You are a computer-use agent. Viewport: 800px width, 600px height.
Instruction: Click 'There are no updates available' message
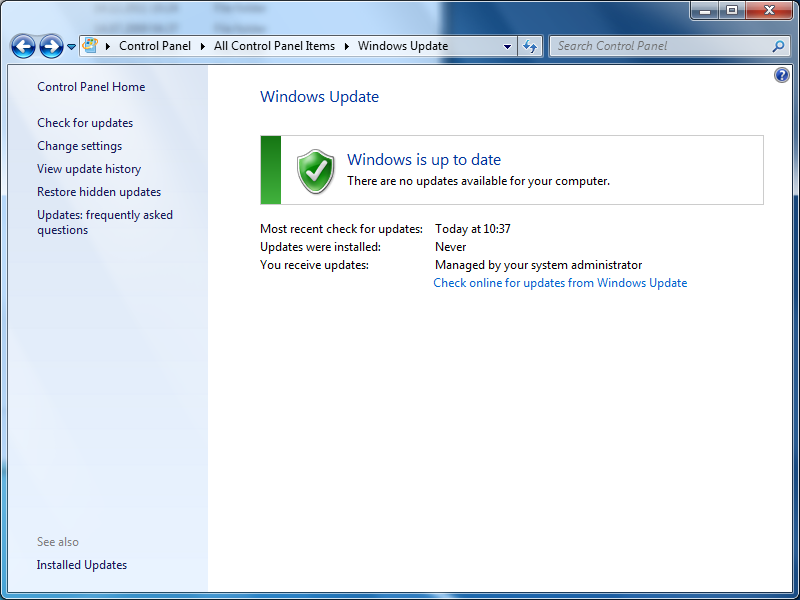pos(478,181)
